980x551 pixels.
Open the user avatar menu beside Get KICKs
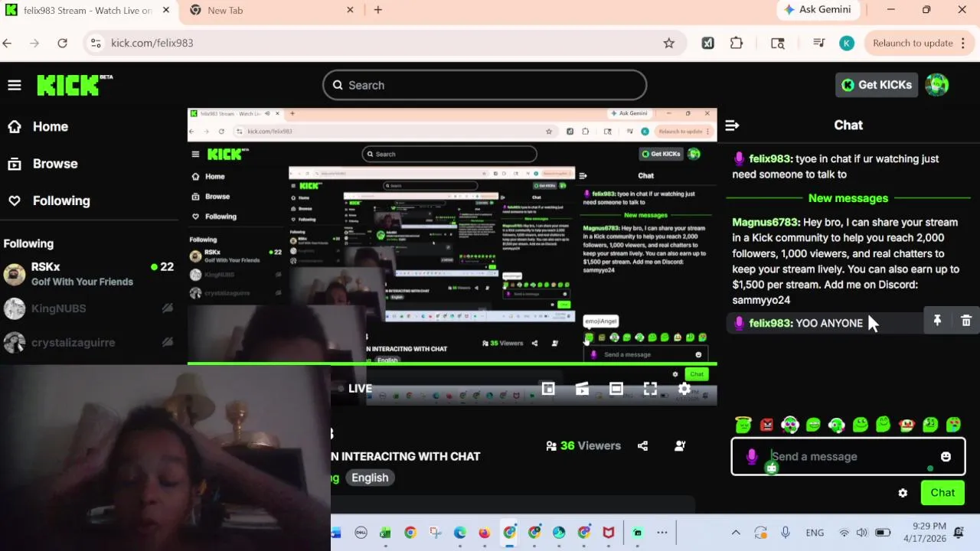[x=937, y=85]
